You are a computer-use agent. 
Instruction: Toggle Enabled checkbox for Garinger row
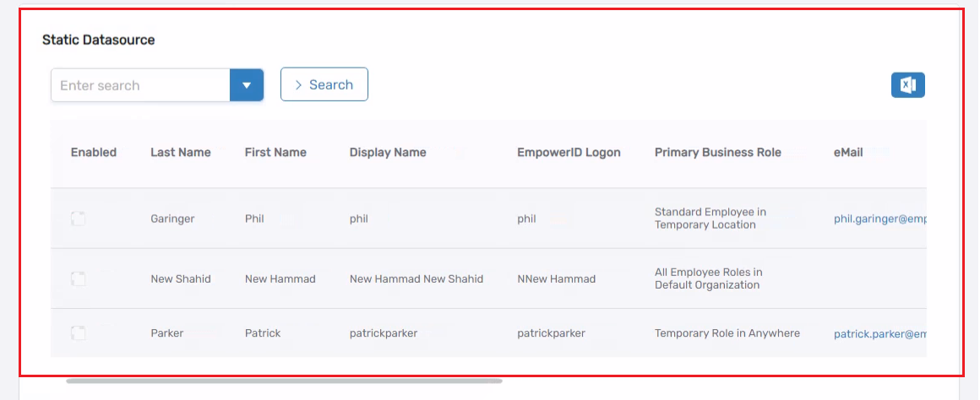pyautogui.click(x=78, y=219)
